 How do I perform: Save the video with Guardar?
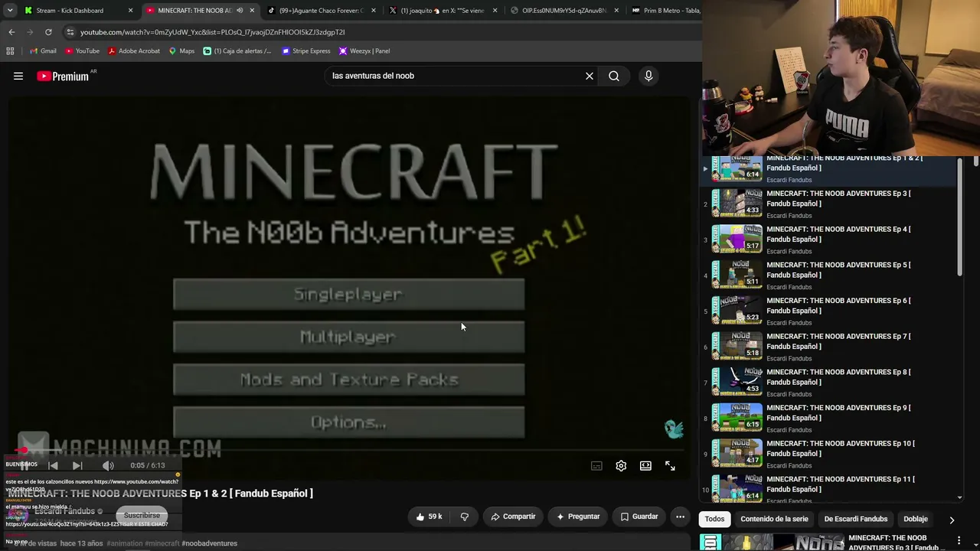click(639, 517)
